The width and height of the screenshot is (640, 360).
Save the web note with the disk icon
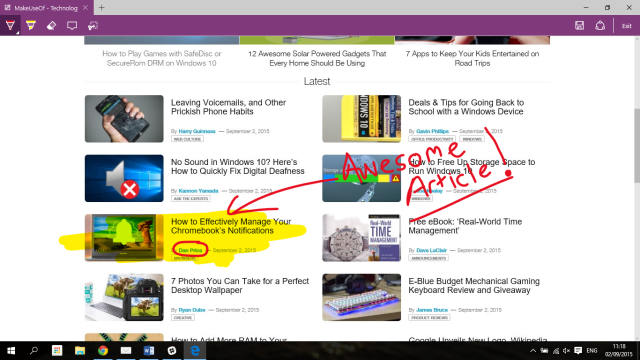point(579,25)
